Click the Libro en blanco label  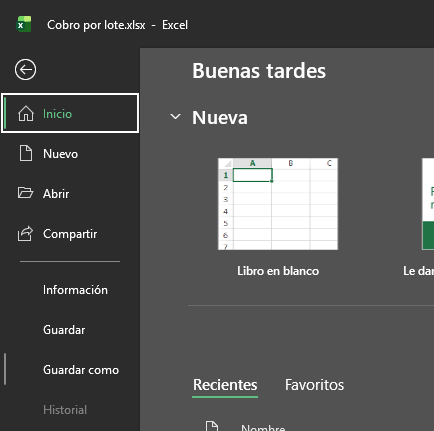click(x=278, y=271)
